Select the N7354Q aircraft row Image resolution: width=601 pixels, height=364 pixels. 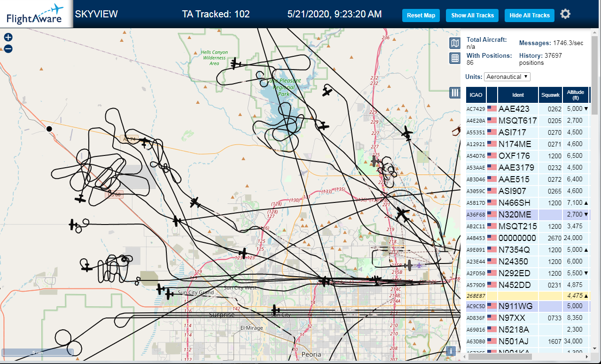[528, 250]
